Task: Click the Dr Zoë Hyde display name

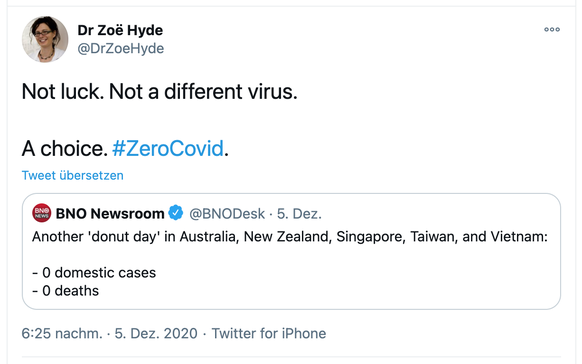Action: [120, 30]
